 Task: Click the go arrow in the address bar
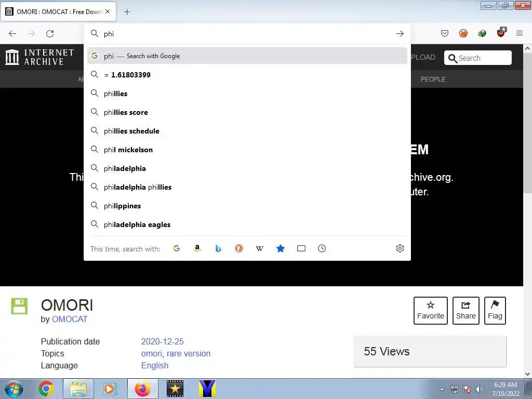pyautogui.click(x=400, y=34)
